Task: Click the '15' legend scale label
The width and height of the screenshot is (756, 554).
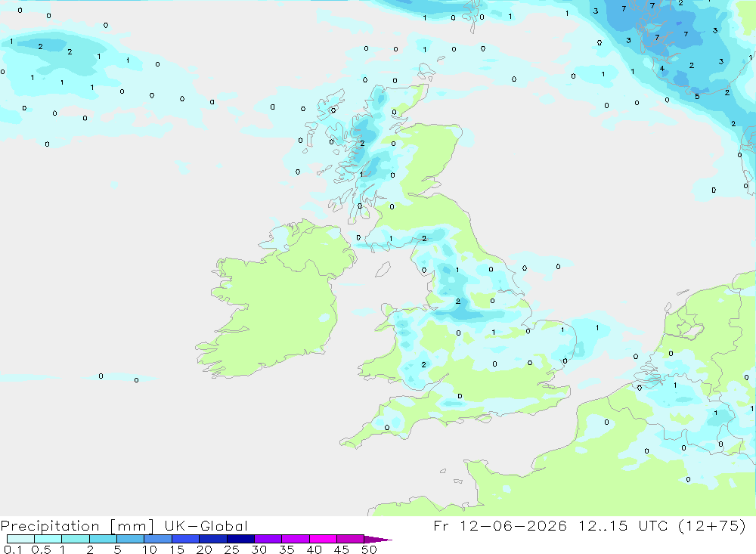Action: point(177,549)
